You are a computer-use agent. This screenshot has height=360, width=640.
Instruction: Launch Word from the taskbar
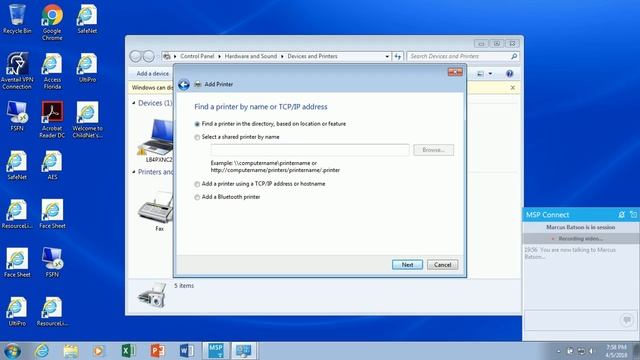(187, 351)
